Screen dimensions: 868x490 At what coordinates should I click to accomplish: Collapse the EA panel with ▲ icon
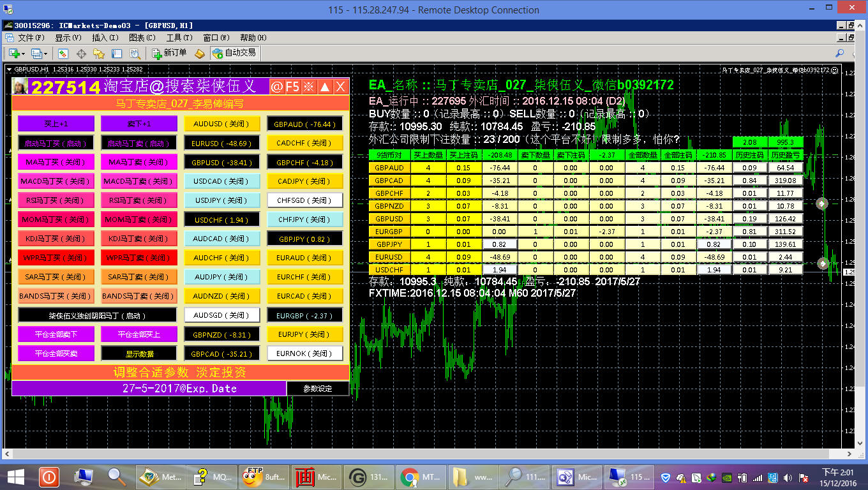(x=325, y=87)
